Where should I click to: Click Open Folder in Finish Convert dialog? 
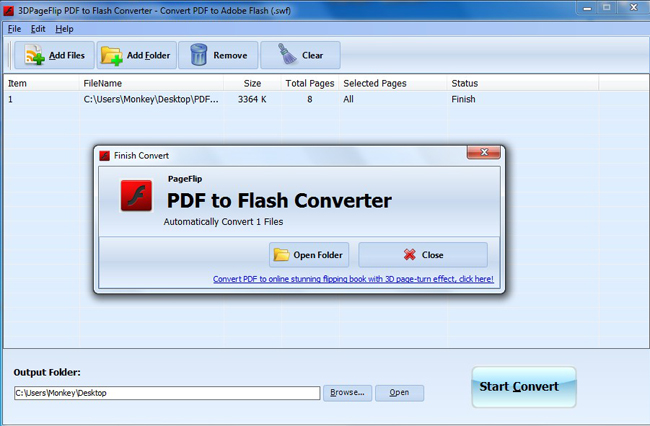click(x=309, y=255)
